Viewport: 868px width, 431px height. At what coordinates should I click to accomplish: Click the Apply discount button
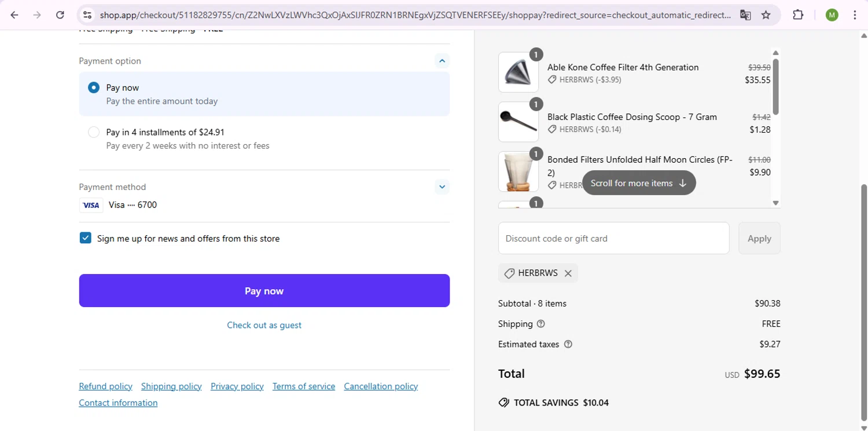[759, 238]
